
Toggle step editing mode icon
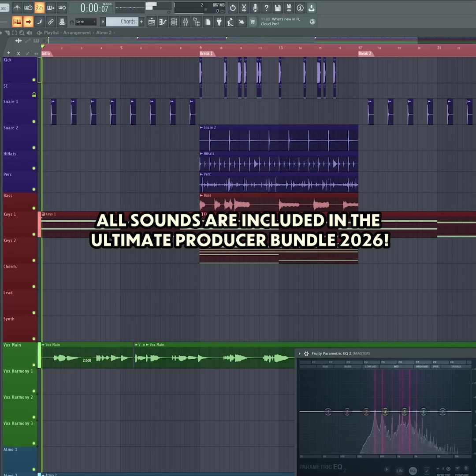[40, 22]
